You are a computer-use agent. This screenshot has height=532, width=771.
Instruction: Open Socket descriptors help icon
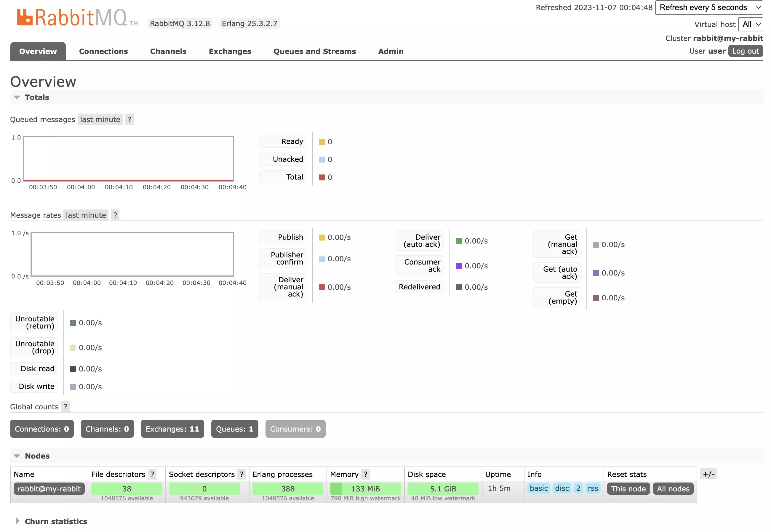241,474
